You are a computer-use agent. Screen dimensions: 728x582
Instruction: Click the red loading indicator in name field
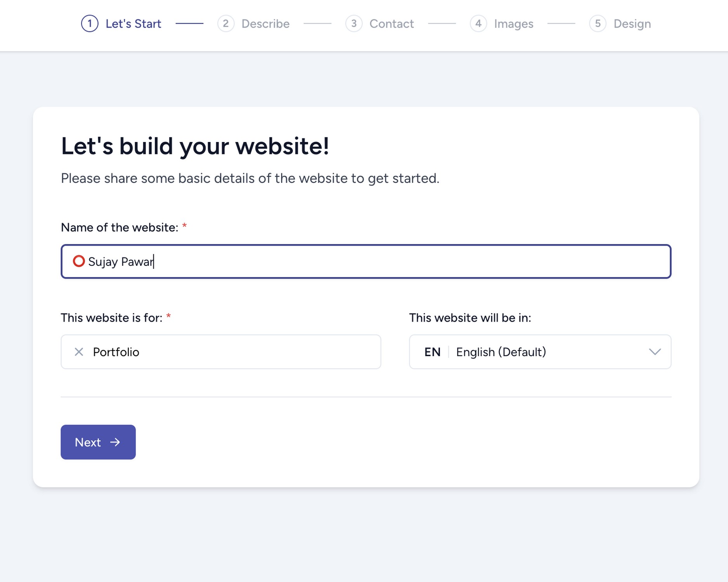tap(79, 262)
